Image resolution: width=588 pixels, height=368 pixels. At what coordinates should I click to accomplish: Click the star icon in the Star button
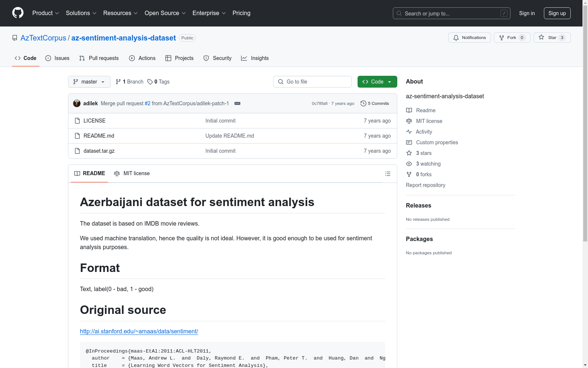[541, 37]
